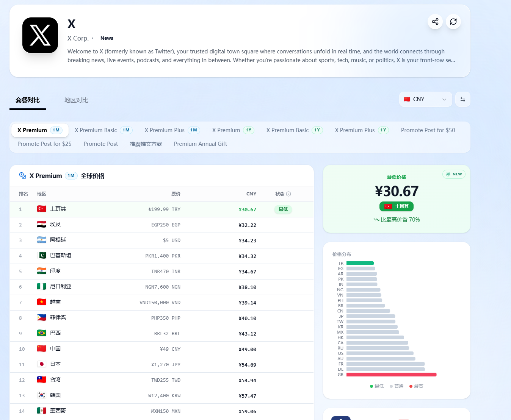Click the X app logo

pos(40,35)
